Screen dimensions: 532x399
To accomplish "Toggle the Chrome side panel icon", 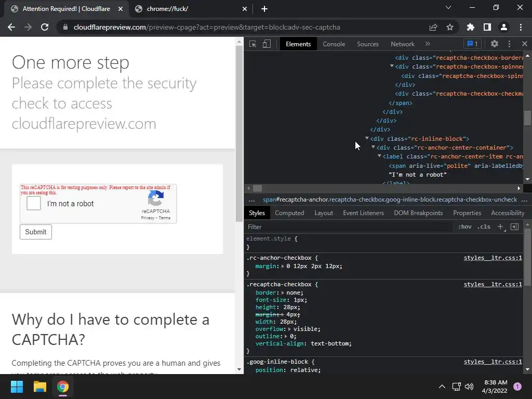I will [x=487, y=27].
